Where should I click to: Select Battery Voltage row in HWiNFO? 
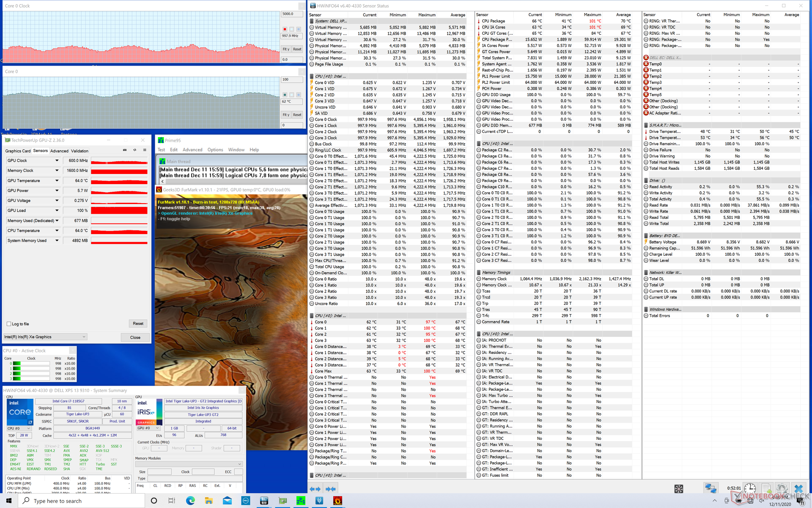click(722, 242)
